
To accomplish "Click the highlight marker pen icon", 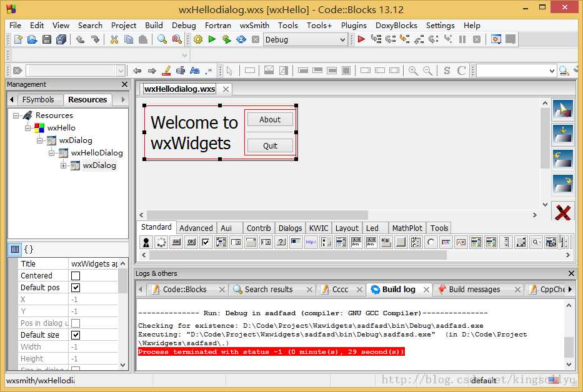I will 167,71.
